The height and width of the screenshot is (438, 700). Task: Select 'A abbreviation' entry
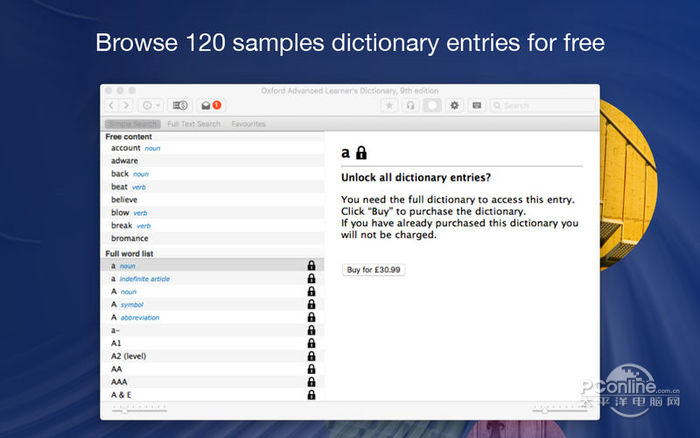pos(212,317)
